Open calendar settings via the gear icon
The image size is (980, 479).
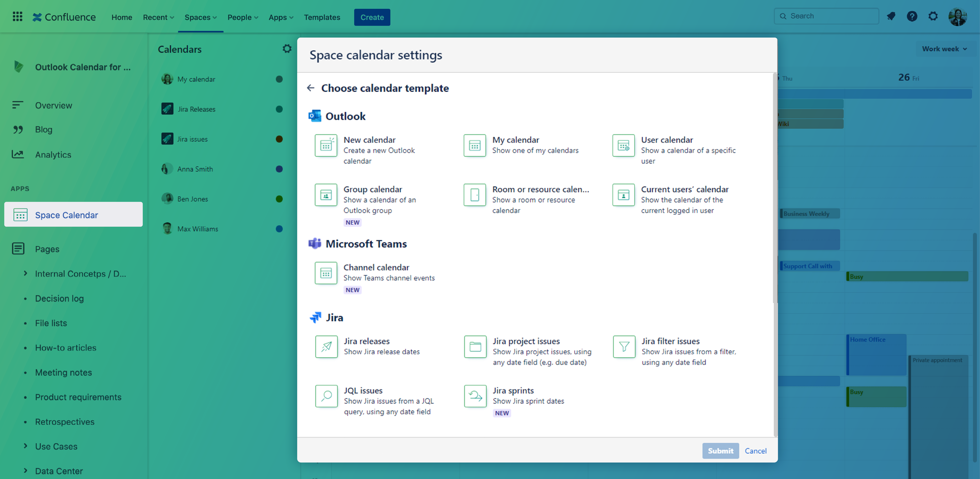(x=287, y=49)
